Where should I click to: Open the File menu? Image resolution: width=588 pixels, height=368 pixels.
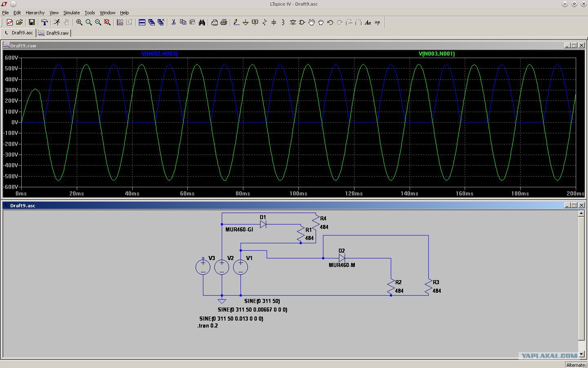5,13
